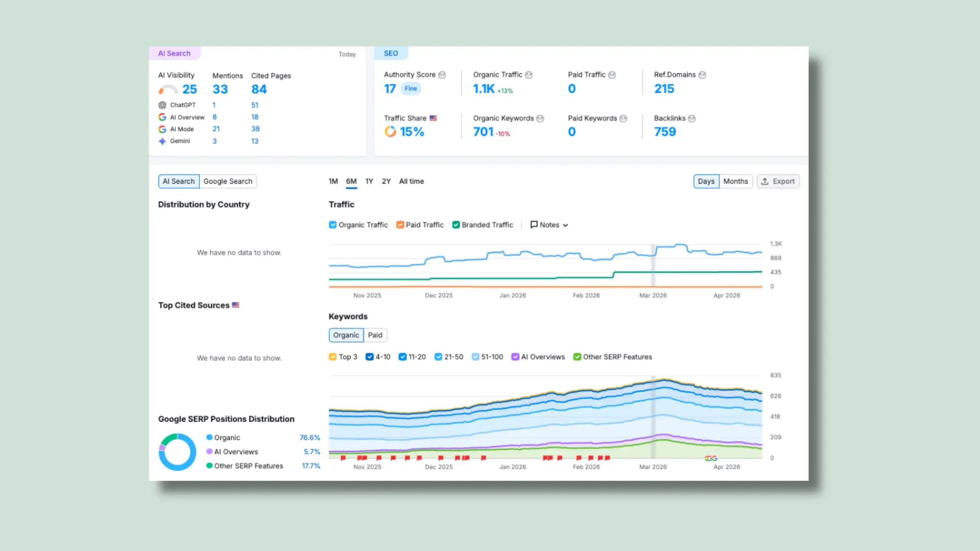Click the Export button
Image resolution: width=980 pixels, height=551 pixels.
point(778,181)
